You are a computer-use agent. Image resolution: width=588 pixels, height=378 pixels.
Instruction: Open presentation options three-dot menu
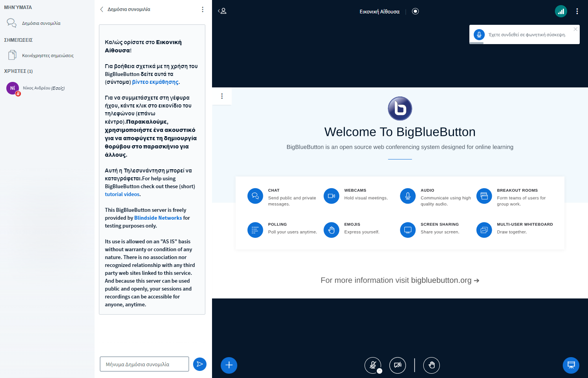point(222,96)
